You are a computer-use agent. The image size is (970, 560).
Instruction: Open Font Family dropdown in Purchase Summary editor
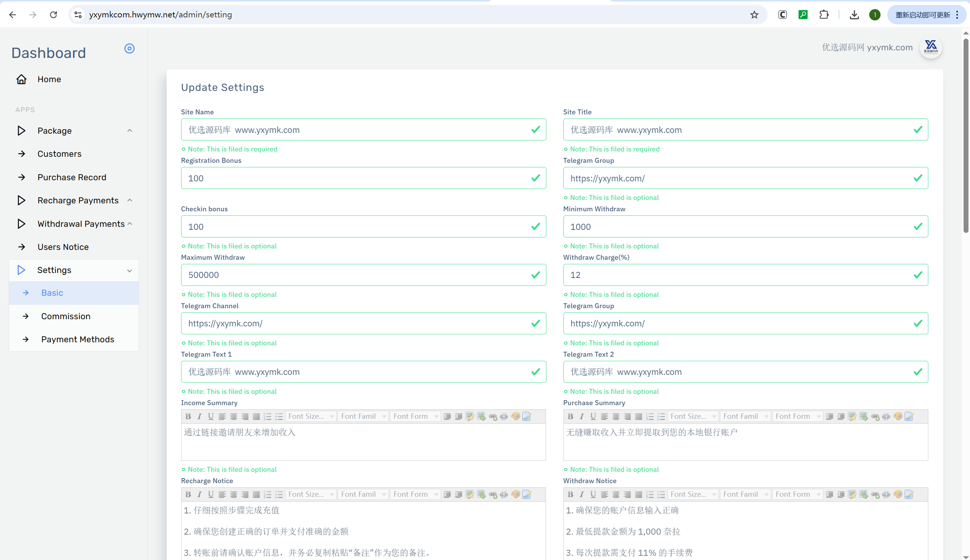pyautogui.click(x=745, y=416)
